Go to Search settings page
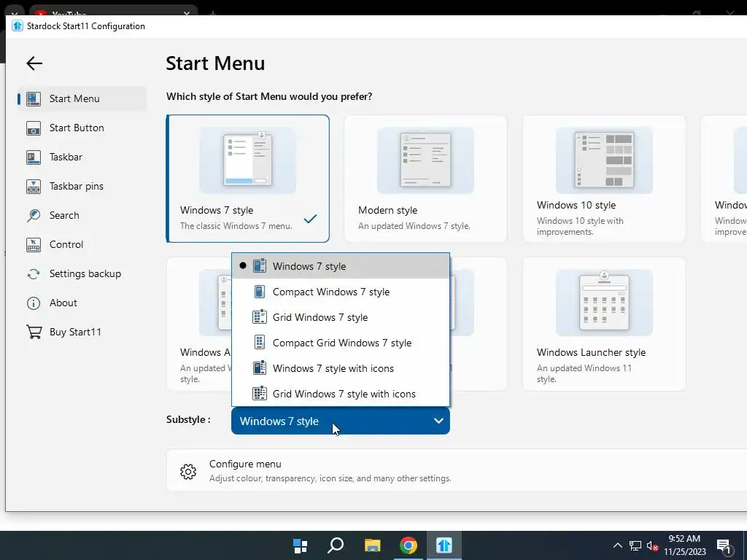Screen dimensions: 747x560 82,215
